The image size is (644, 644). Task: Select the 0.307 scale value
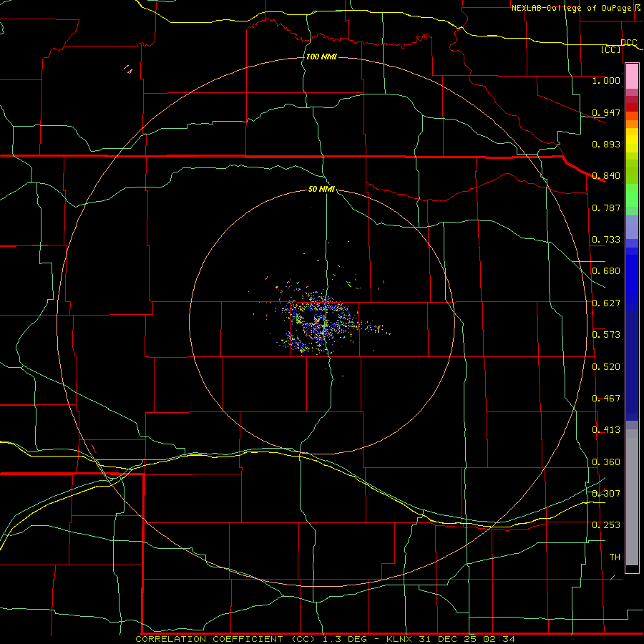tap(606, 494)
